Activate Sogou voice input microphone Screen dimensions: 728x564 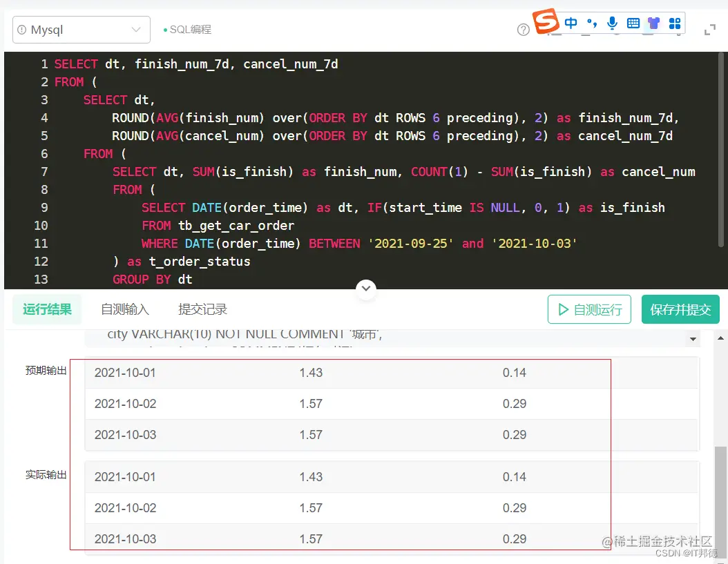point(613,23)
